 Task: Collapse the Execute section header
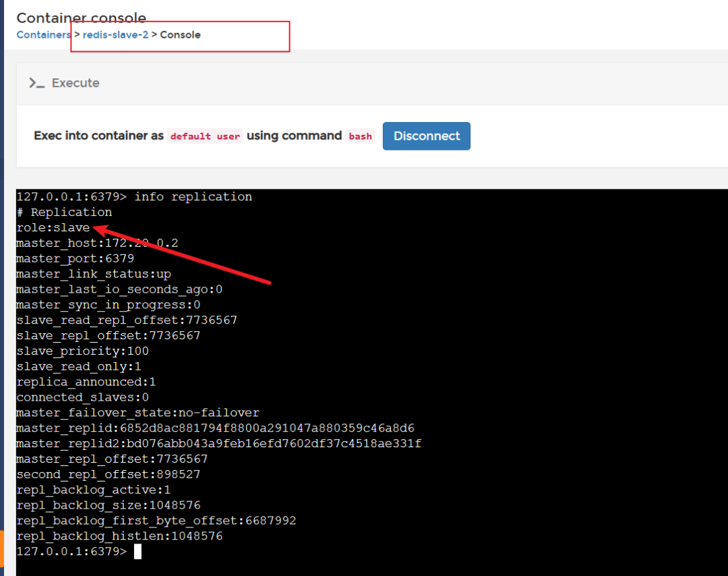[x=75, y=83]
